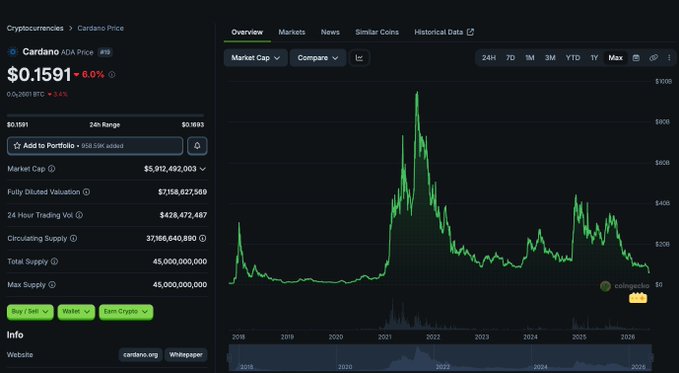This screenshot has height=373, width=679.
Task: Open the Whitepaper link
Action: pyautogui.click(x=186, y=355)
